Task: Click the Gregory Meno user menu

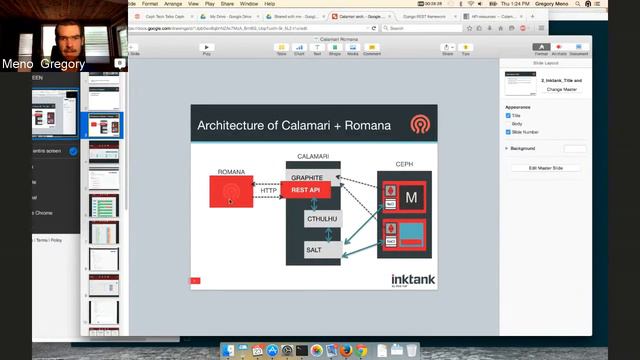Action: tap(551, 4)
